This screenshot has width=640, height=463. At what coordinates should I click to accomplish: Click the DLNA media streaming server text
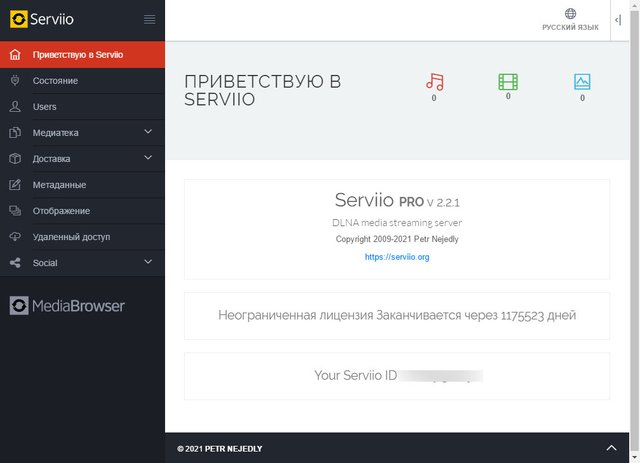pos(397,223)
